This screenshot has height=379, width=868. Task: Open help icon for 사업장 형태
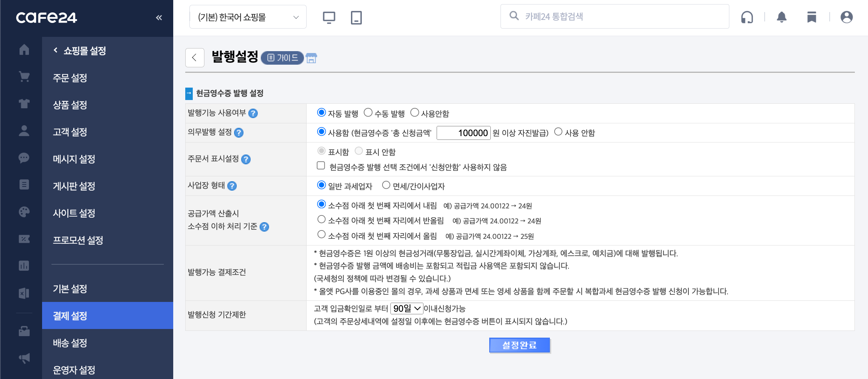[232, 186]
